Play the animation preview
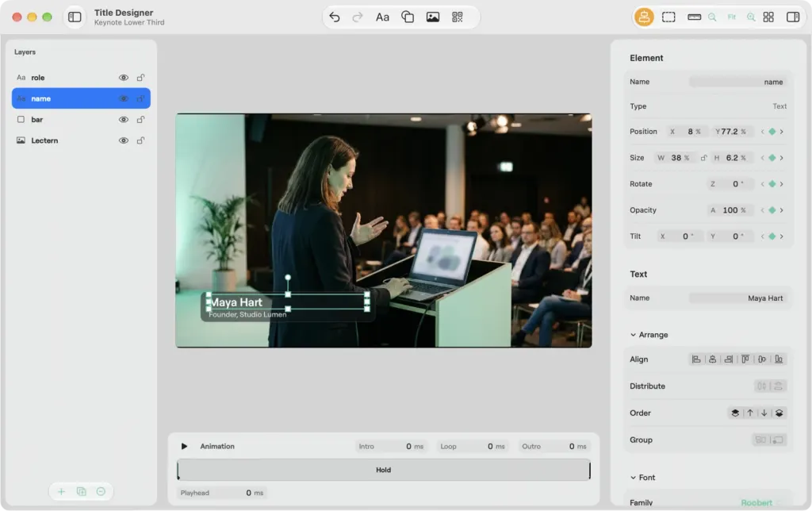This screenshot has height=511, width=812. click(x=184, y=446)
